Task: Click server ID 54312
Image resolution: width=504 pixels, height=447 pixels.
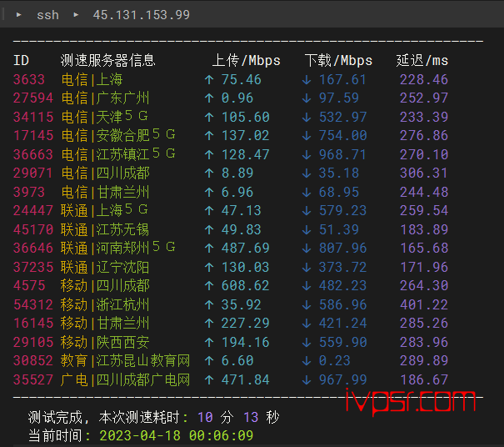Action: click(33, 304)
